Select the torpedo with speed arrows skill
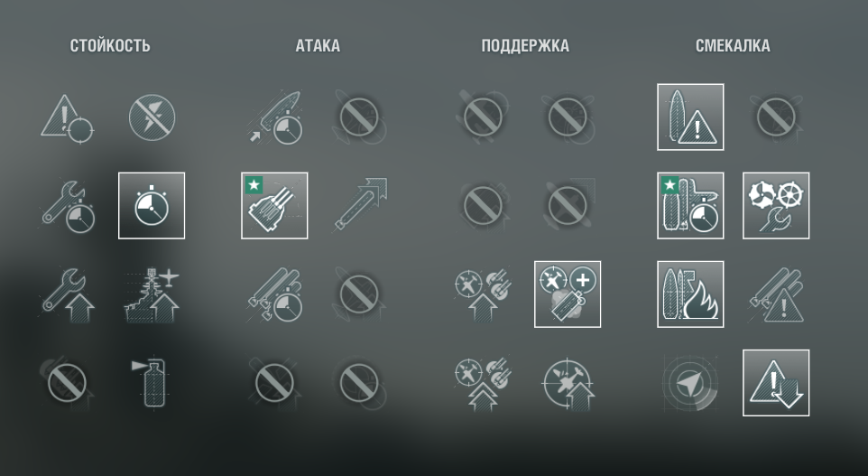Viewport: 868px width, 476px height. (359, 206)
